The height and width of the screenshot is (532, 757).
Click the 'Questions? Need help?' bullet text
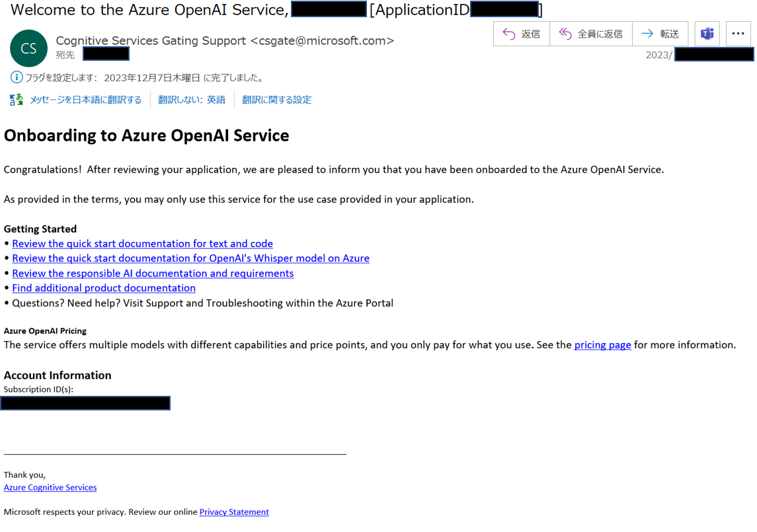203,303
